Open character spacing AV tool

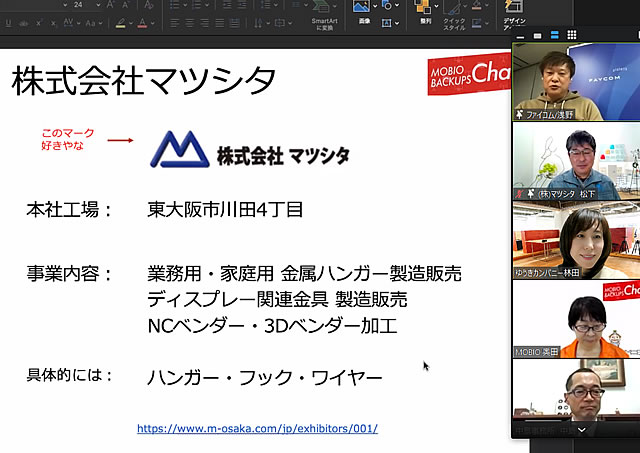[68, 22]
